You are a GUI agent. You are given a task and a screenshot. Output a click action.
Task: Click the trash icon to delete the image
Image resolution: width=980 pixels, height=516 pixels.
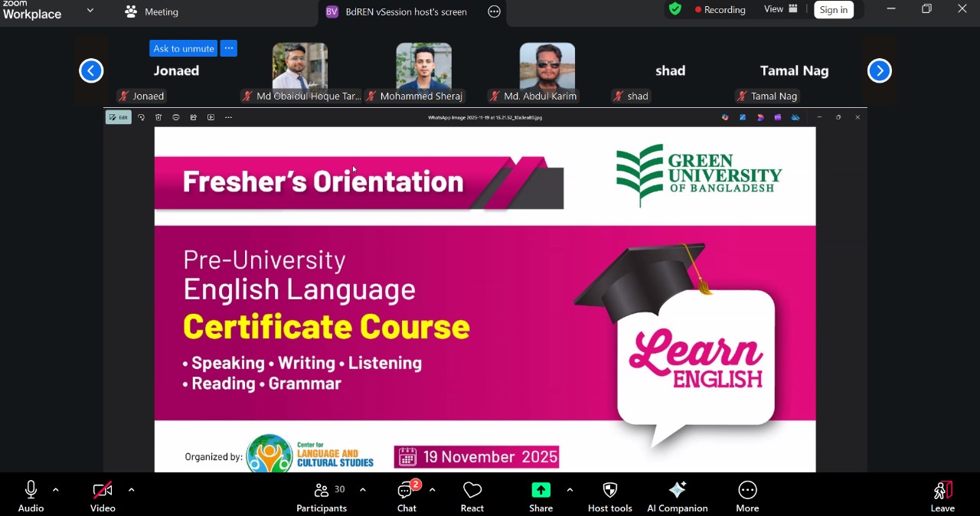(158, 117)
